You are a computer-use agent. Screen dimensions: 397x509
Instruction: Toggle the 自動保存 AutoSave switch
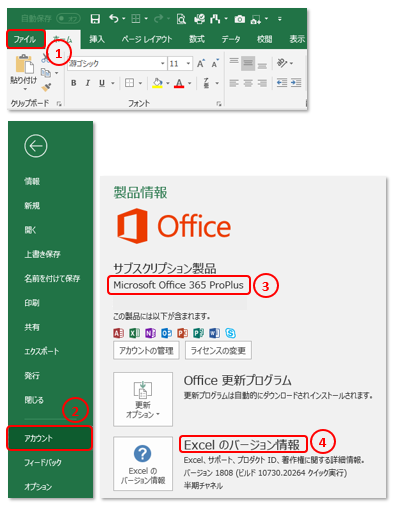pyautogui.click(x=68, y=18)
